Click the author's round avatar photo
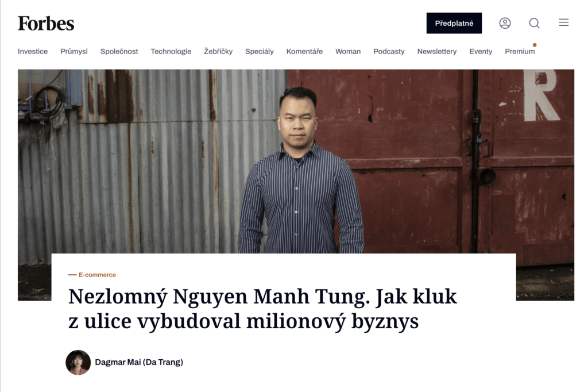Image resolution: width=588 pixels, height=392 pixels. [x=78, y=363]
